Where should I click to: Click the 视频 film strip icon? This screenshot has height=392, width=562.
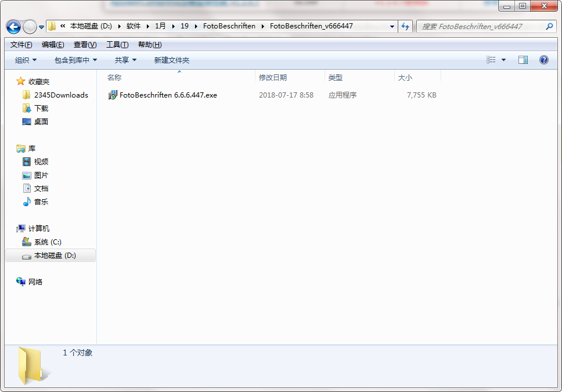click(x=27, y=162)
